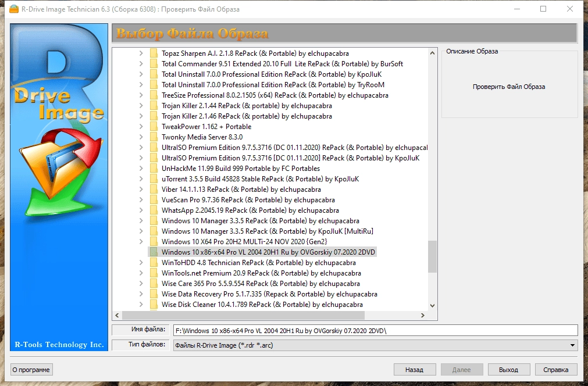Click folder icon of Trojan Killer 2.1.46
Image resolution: width=588 pixels, height=386 pixels.
154,116
